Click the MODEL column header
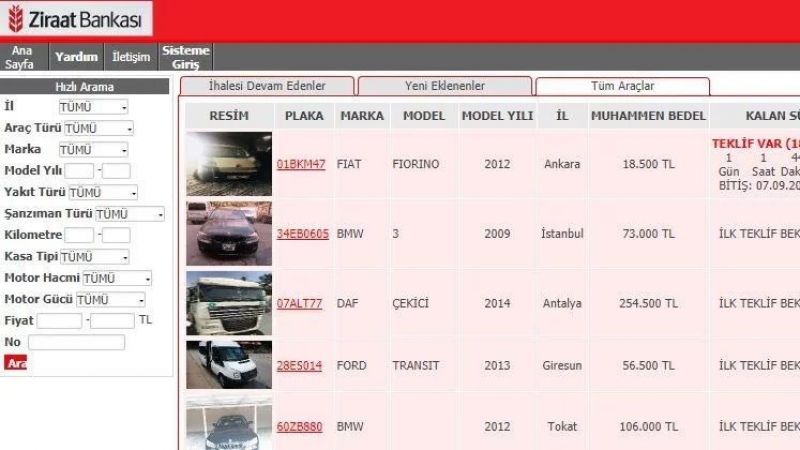 click(424, 116)
